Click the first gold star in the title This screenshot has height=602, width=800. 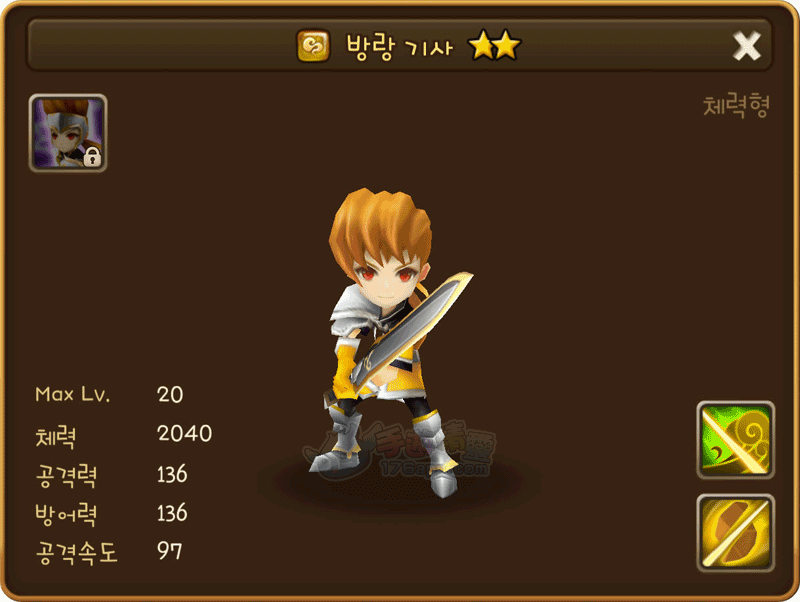[482, 45]
